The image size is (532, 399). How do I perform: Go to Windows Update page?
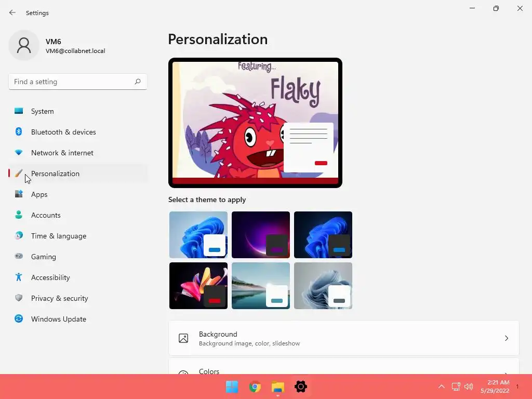(78, 319)
